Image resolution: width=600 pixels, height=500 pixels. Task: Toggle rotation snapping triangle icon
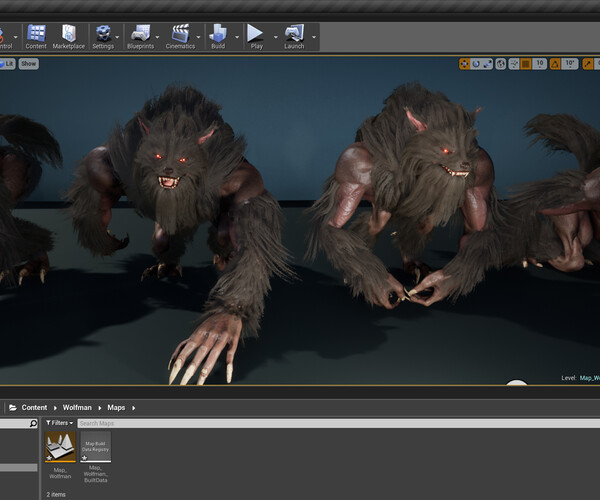point(555,64)
